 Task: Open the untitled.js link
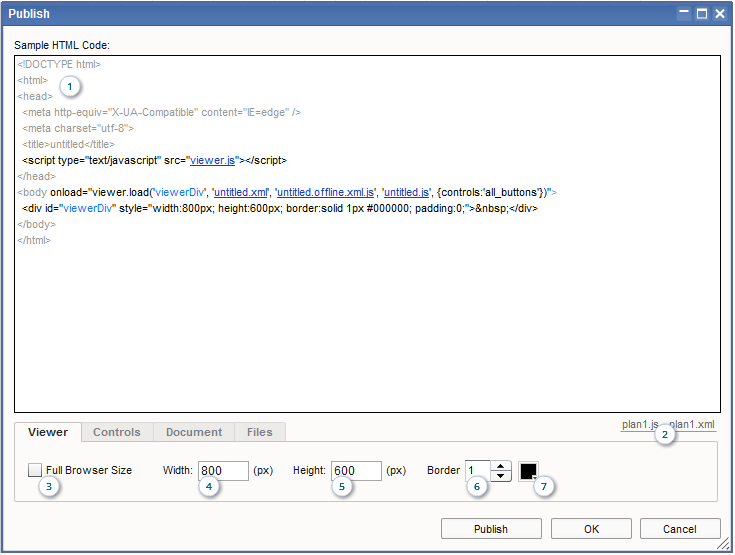point(406,192)
